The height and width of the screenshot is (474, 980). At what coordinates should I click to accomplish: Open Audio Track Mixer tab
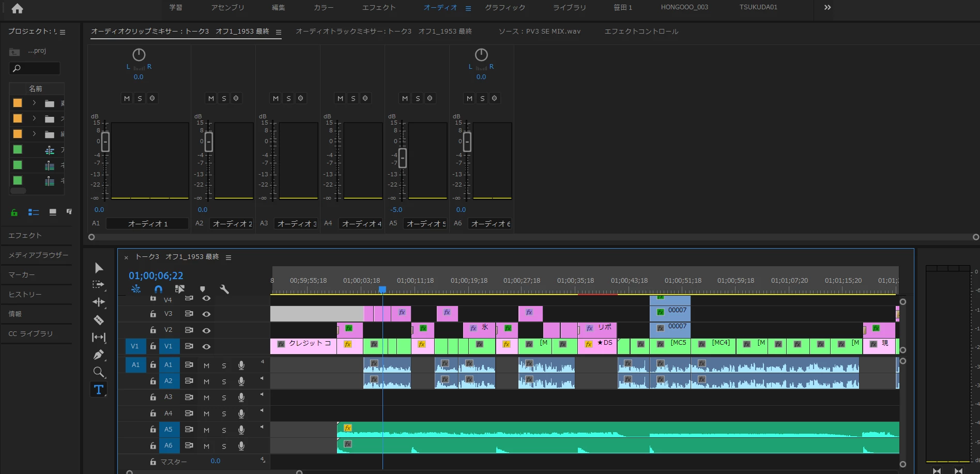384,32
